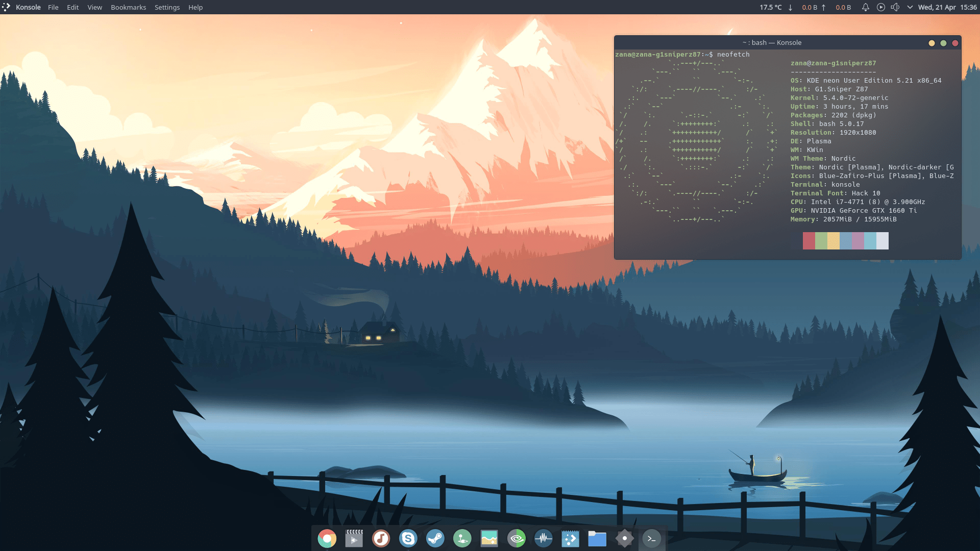Open Skype from the dock

(408, 538)
